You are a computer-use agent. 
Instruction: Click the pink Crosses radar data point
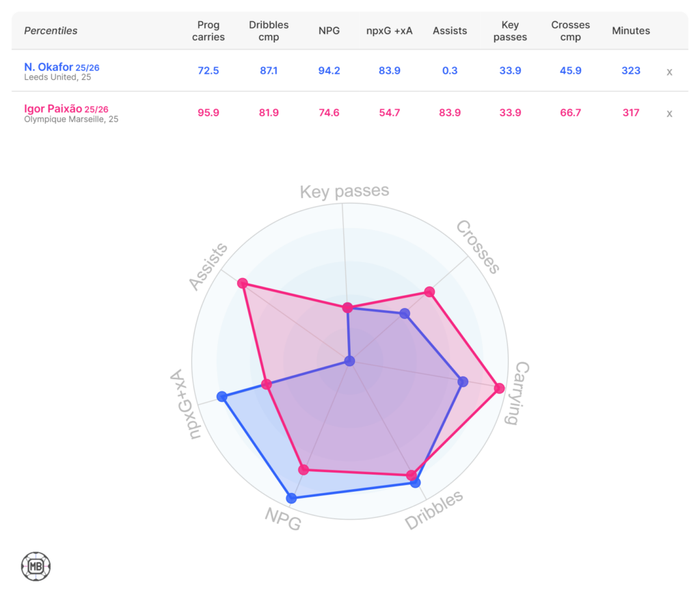click(429, 292)
